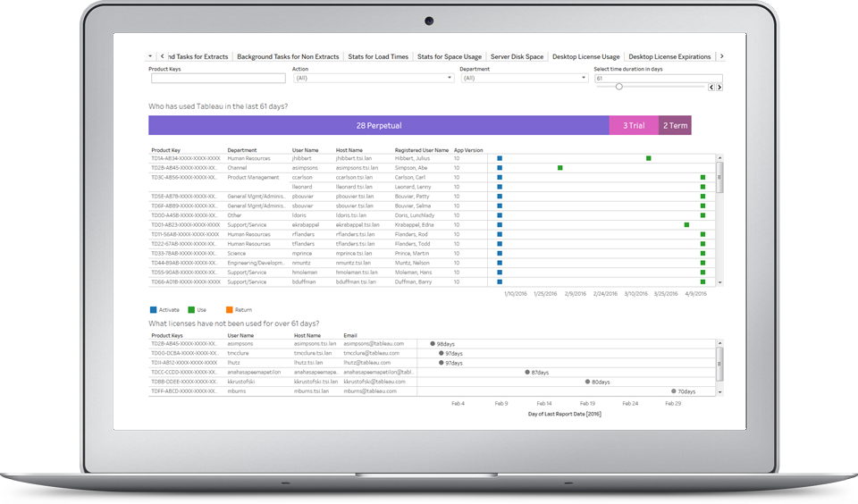Image resolution: width=858 pixels, height=504 pixels.
Task: Click down arrow of unused licenses scrollbar
Action: tap(719, 391)
